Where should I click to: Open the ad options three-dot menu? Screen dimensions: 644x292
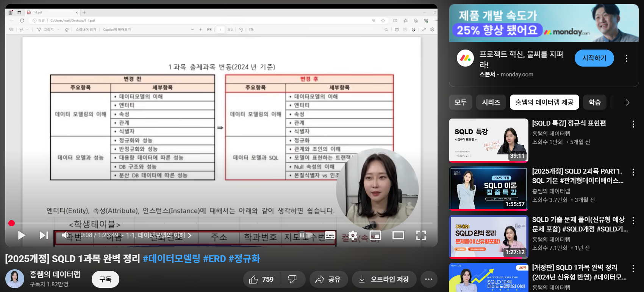627,58
